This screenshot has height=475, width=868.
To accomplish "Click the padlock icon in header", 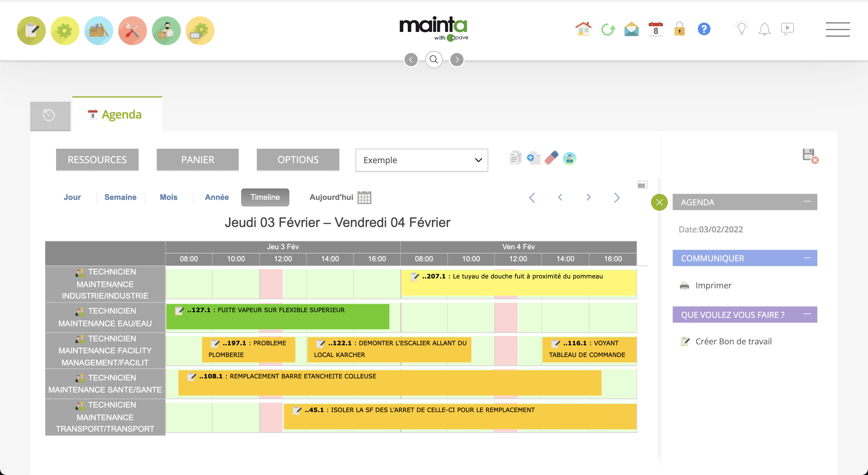I will tap(679, 29).
